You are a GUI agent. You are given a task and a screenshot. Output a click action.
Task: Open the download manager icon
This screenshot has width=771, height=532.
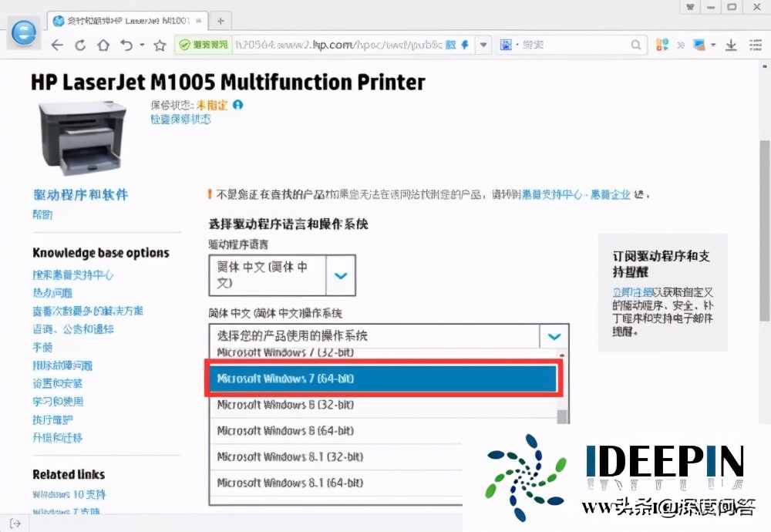point(731,45)
